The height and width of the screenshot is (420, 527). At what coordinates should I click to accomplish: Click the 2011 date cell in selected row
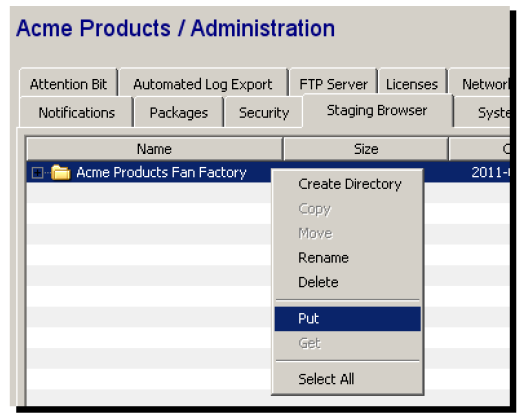(x=490, y=172)
